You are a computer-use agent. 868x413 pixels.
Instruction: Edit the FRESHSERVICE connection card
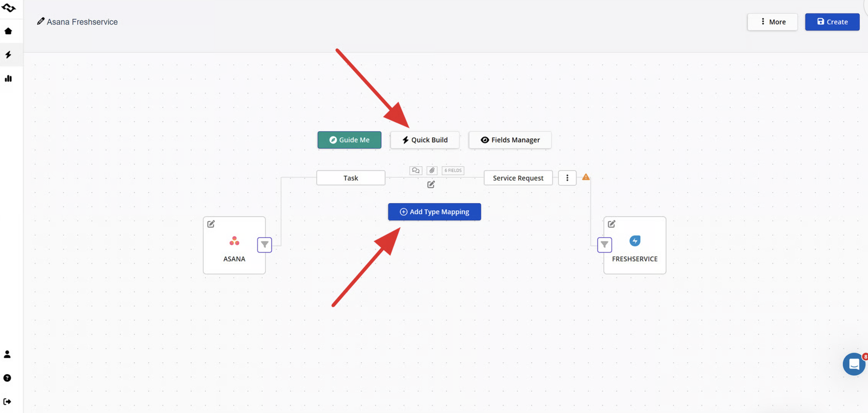coord(611,224)
